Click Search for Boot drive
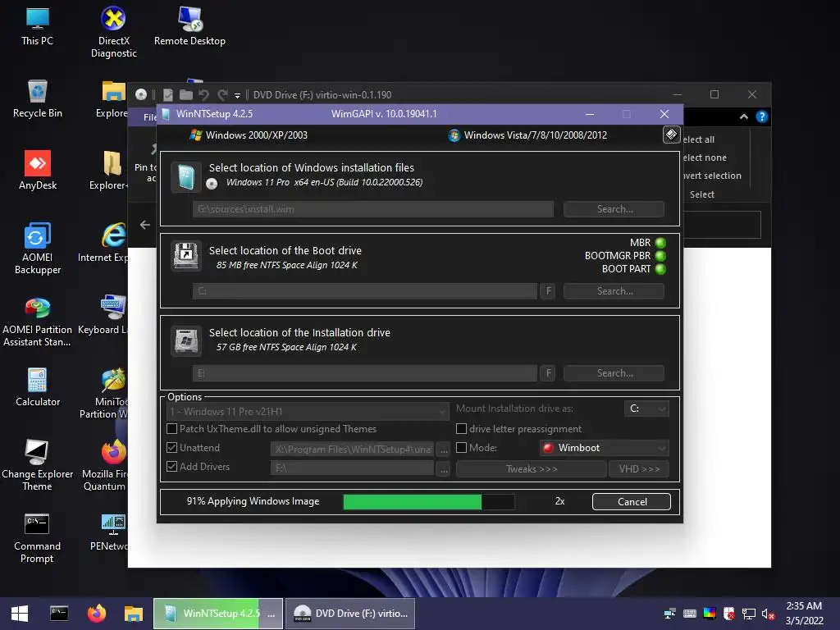The image size is (840, 630). click(x=614, y=291)
